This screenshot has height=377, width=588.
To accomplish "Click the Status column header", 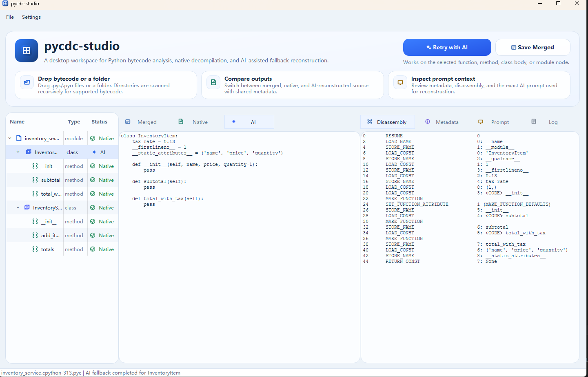I will [x=100, y=122].
